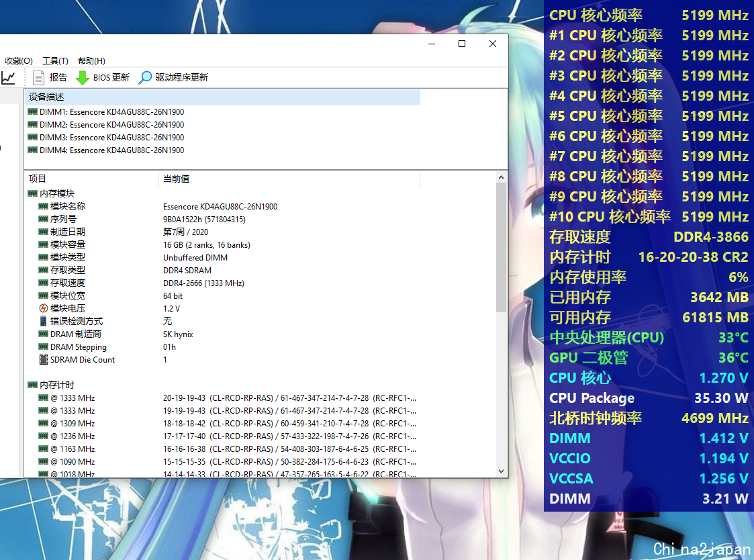Image resolution: width=754 pixels, height=560 pixels.
Task: Click 61815 MB available memory in OSD
Action: pyautogui.click(x=715, y=318)
